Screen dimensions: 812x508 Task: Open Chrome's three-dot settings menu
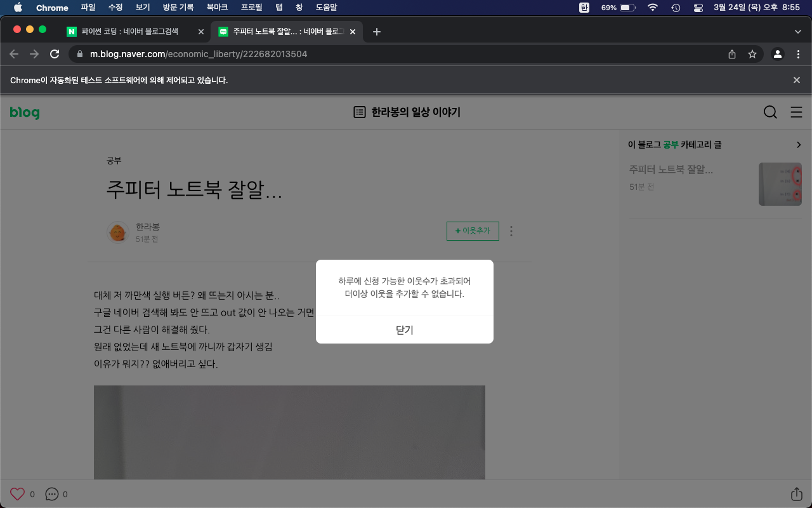[798, 55]
